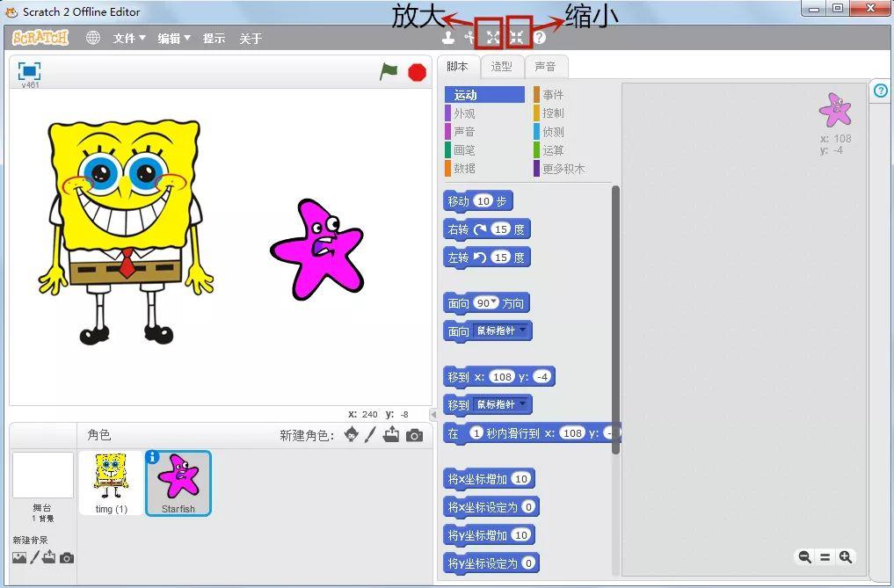
Task: Click the value field in 将y坐标增加 10
Action: tap(521, 535)
